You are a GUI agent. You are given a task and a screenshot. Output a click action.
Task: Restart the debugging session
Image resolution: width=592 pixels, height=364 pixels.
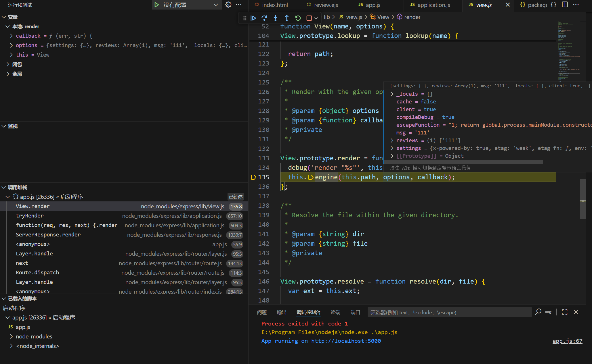[x=298, y=18]
